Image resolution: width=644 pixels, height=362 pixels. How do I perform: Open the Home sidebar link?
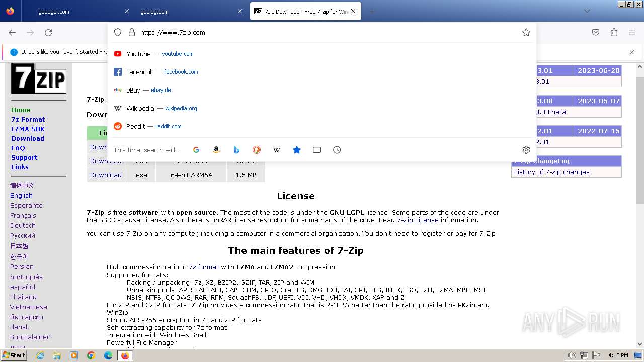[21, 110]
